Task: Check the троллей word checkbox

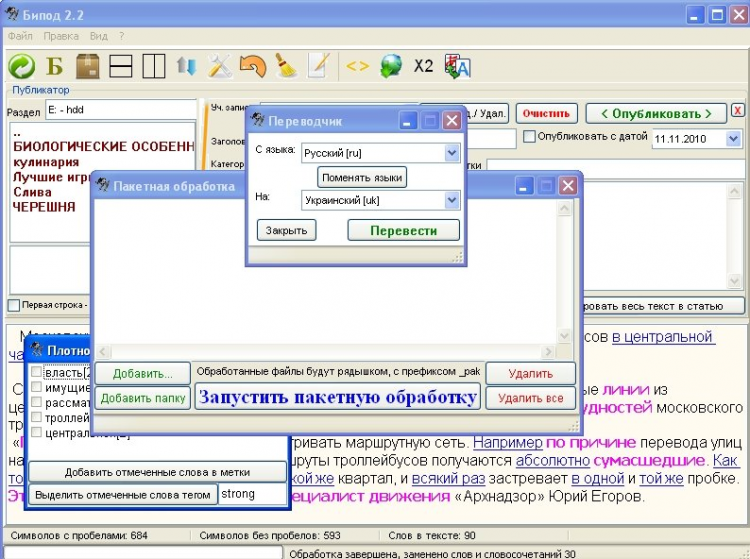Action: click(36, 417)
